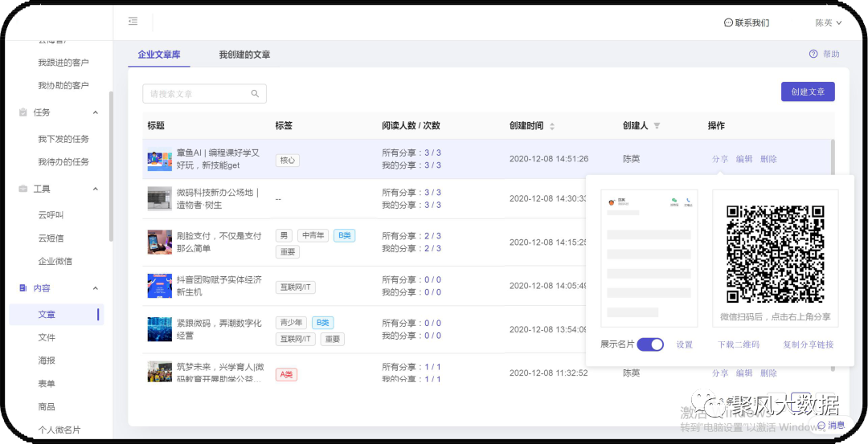Click the 联系我们 chat bubble icon

pyautogui.click(x=728, y=22)
